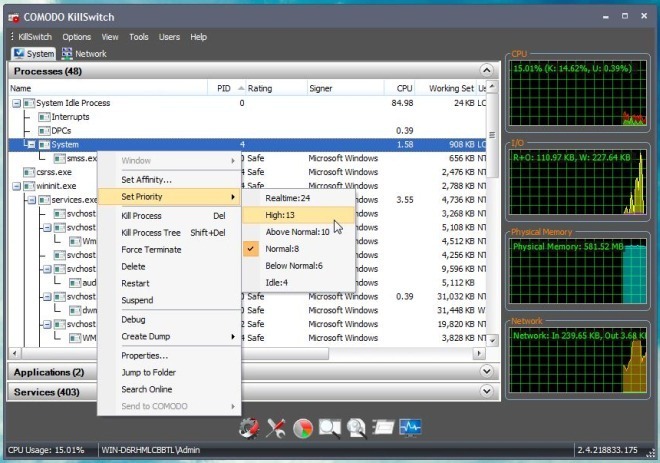Choose Above Normal:10 priority
660x463 pixels.
[298, 232]
